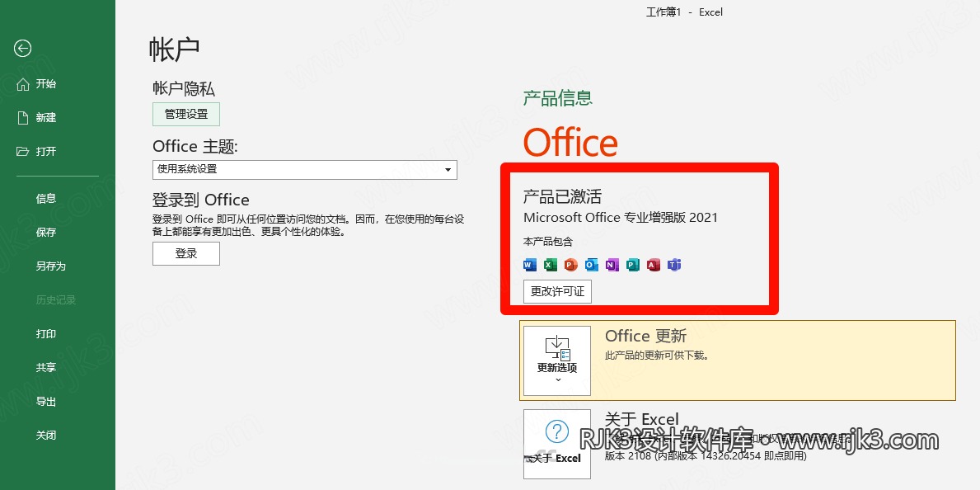Click the 关于 Excel button

click(x=557, y=444)
